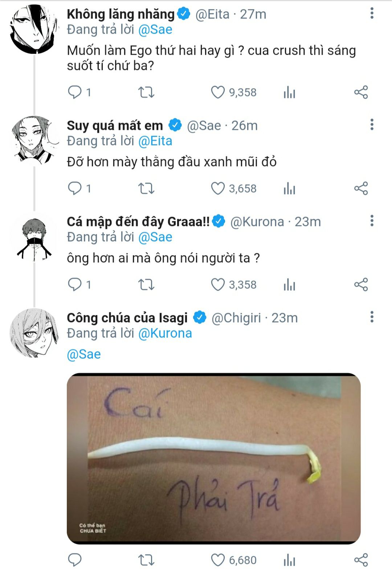Open the bean sprout image in Chigiri's tweet
The image size is (392, 570).
pos(214,458)
